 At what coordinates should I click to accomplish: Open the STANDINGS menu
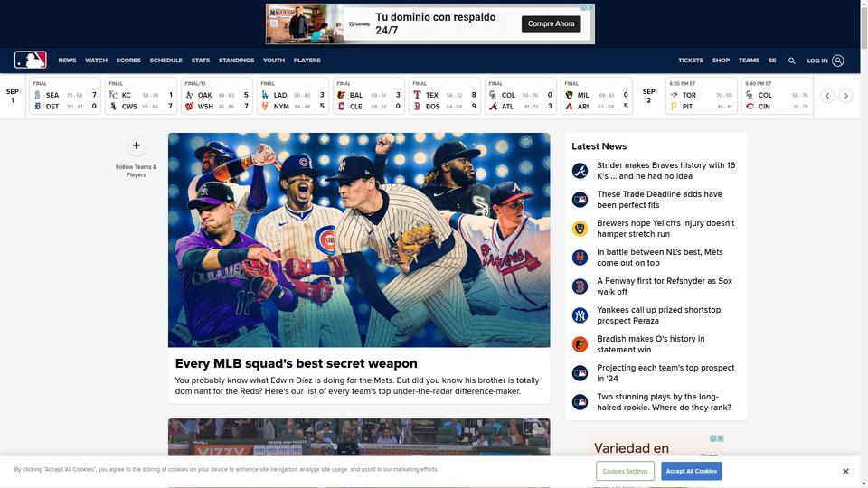pos(236,61)
